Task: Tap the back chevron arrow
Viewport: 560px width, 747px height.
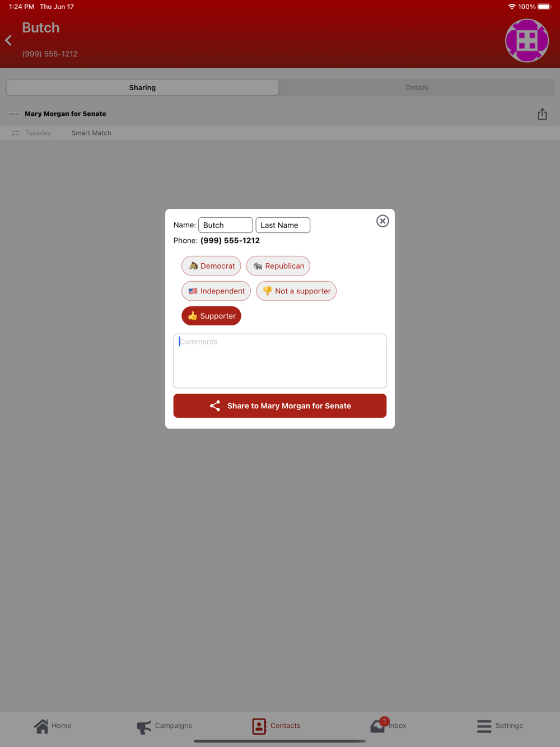Action: pos(8,40)
